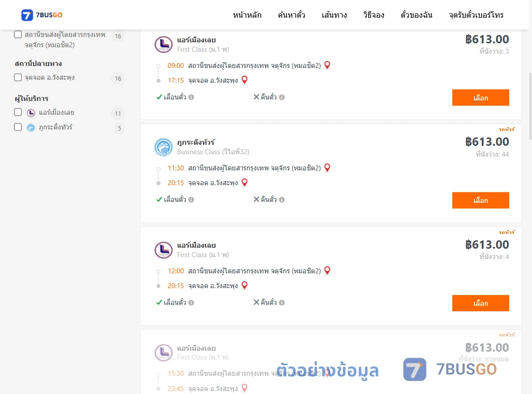Click ภูกระดึงทัวร์ logo in the operator filter

coord(31,128)
